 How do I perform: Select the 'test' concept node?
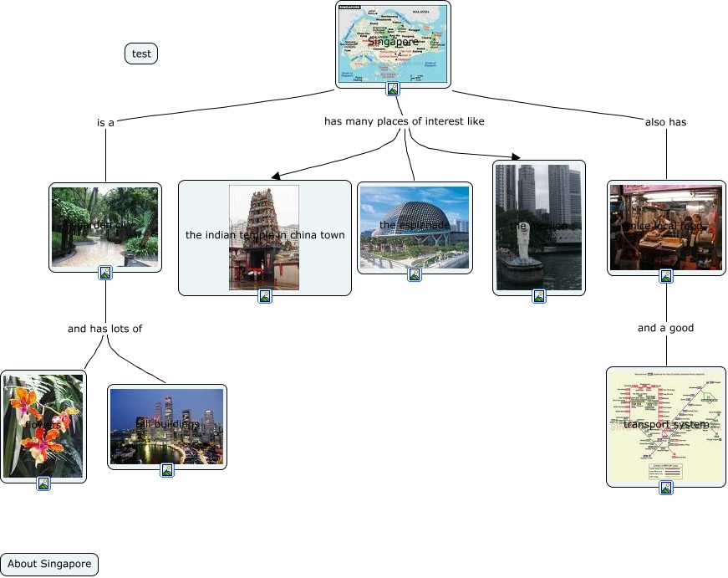coord(141,54)
